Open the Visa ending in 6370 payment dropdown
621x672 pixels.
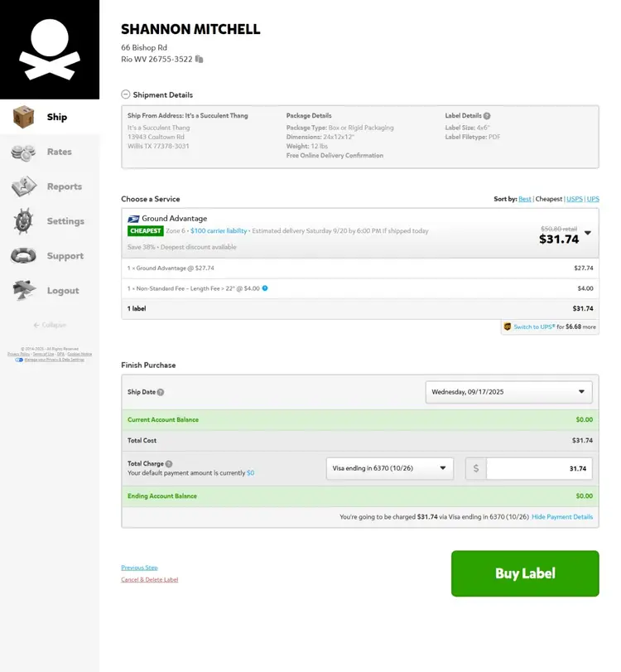pyautogui.click(x=390, y=468)
